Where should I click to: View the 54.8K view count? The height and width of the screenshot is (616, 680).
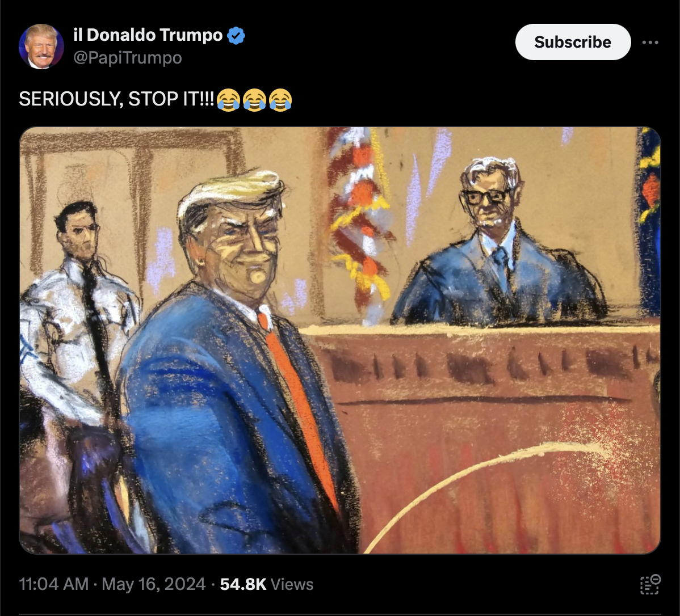point(243,584)
